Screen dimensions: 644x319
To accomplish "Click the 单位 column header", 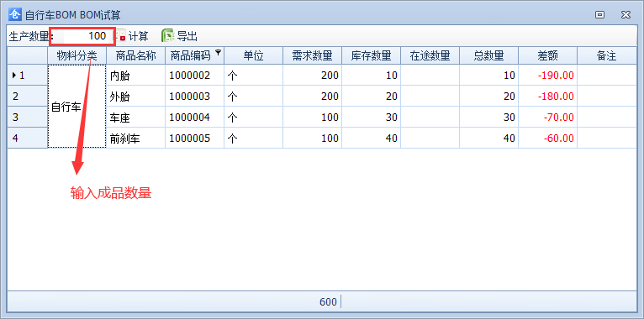I will 253,55.
